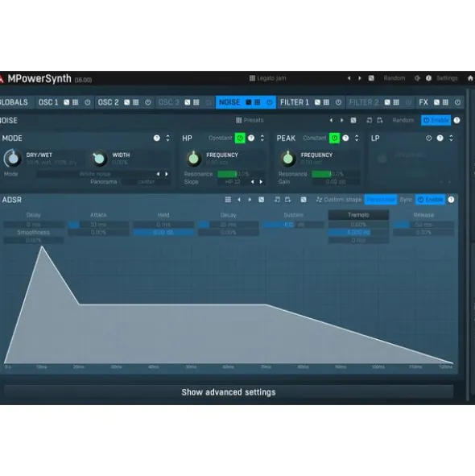
Task: Disable the PEAK filter green power toggle
Action: click(334, 138)
